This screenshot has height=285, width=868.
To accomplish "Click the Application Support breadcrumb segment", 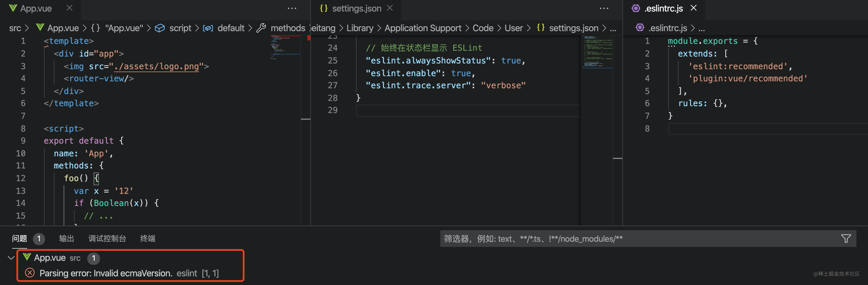I will (422, 28).
